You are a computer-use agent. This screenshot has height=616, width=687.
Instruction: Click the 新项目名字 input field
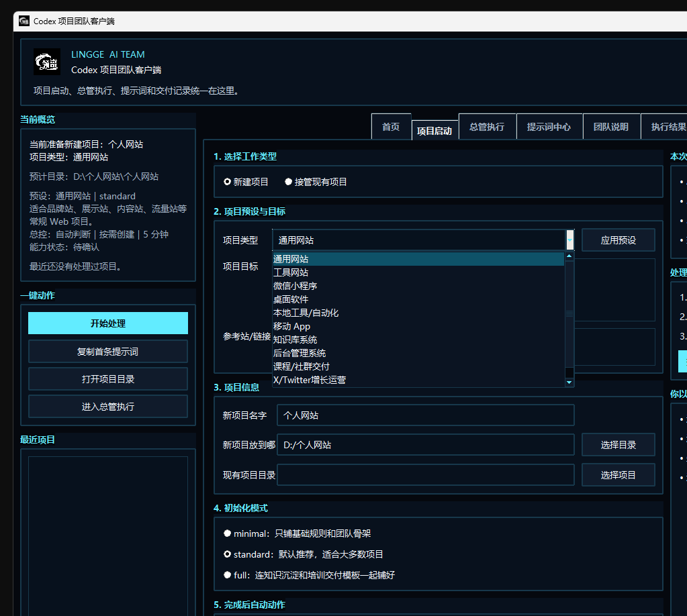[x=426, y=415]
